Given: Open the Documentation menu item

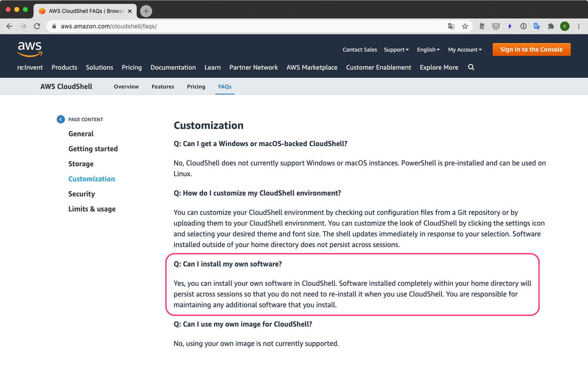Looking at the screenshot, I should click(x=173, y=67).
